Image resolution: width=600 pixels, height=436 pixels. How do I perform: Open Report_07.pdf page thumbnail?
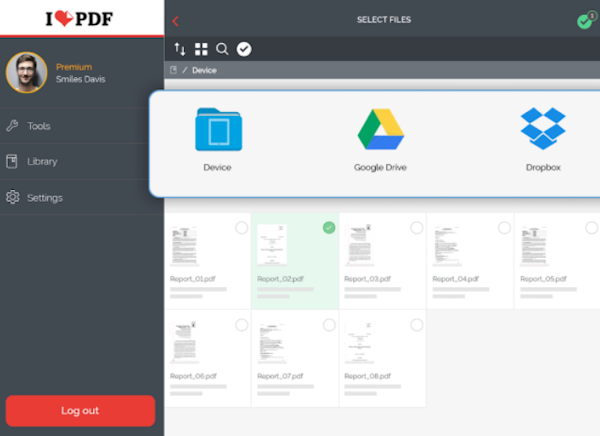click(272, 343)
